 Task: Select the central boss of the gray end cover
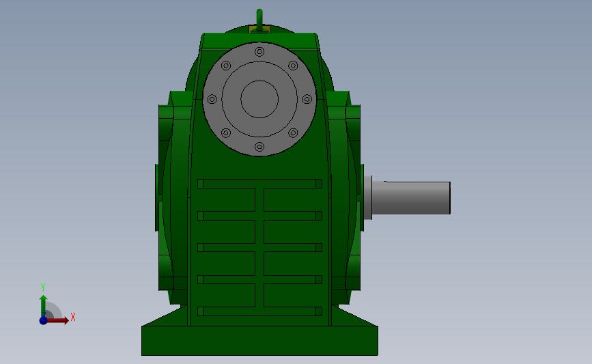tap(259, 99)
